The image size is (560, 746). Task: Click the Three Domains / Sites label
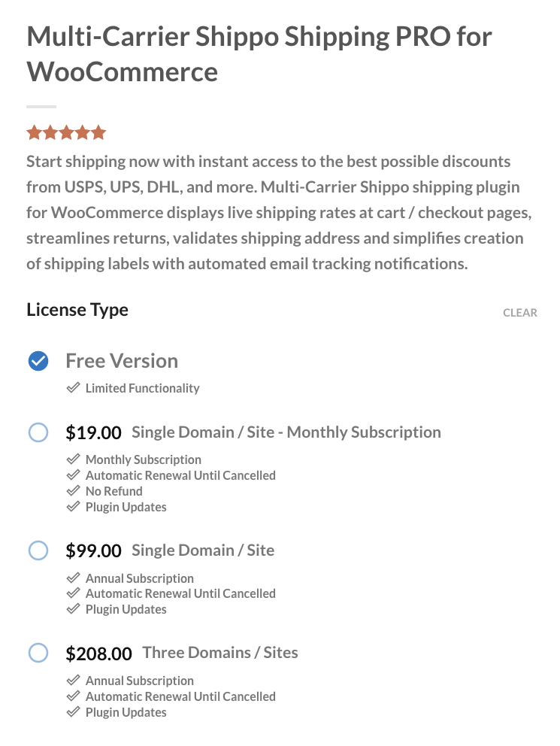[220, 652]
